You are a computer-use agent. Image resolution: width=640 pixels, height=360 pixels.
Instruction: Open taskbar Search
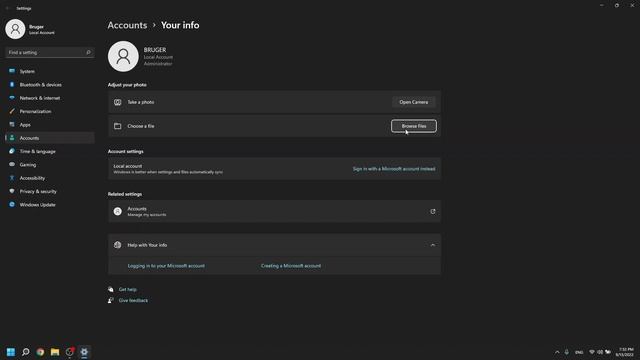click(26, 352)
